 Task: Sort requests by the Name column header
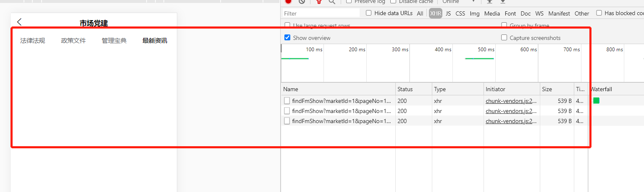(x=338, y=89)
